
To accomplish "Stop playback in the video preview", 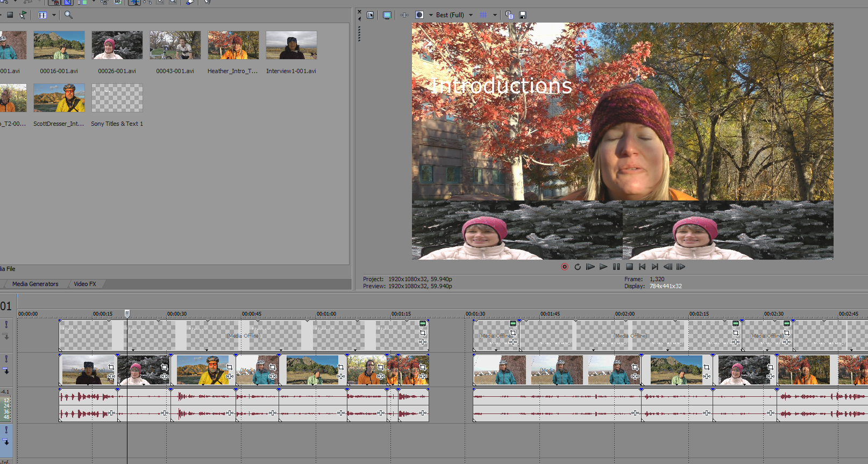I will tap(629, 267).
